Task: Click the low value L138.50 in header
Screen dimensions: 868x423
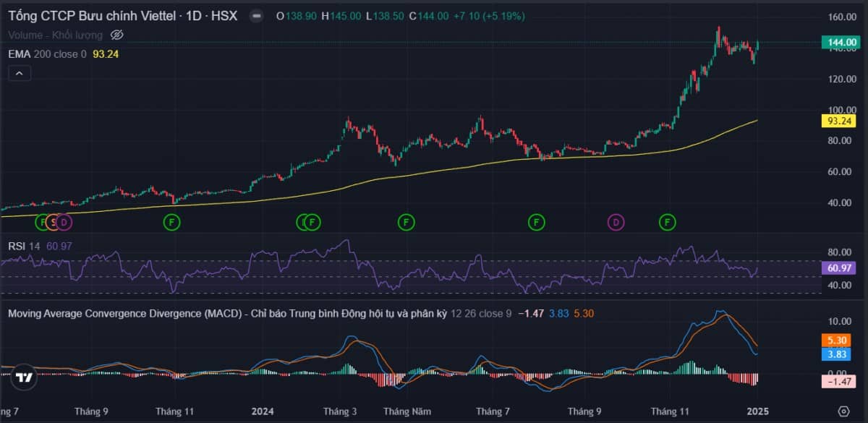Action: click(384, 16)
